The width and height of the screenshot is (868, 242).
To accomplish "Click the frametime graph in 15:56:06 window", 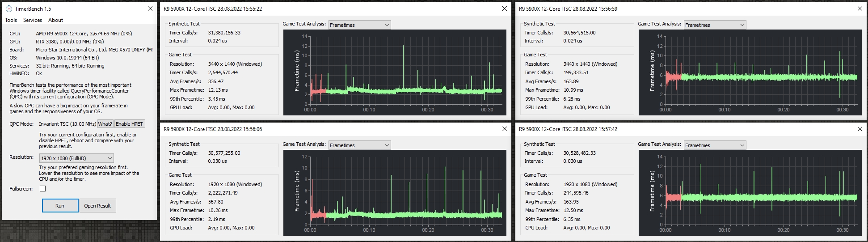I will pos(395,193).
